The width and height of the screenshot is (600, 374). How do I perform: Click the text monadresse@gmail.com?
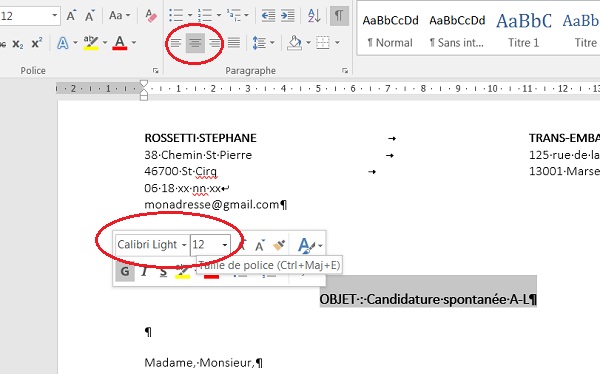[x=212, y=205]
